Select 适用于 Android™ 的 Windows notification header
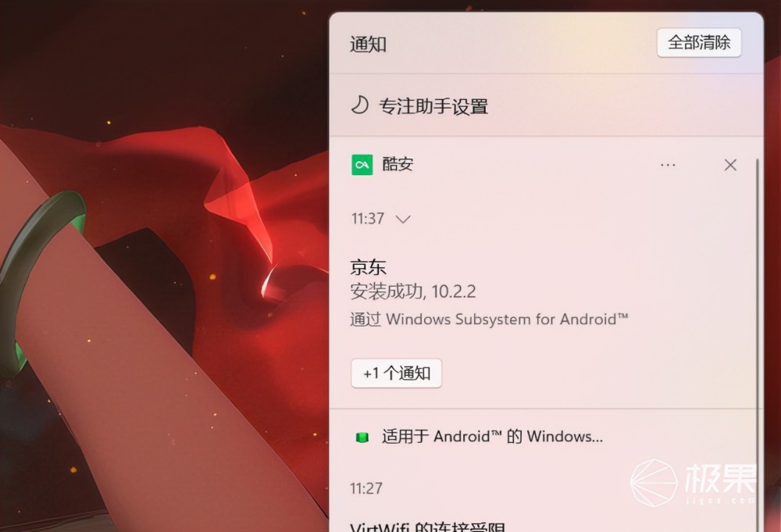Viewport: 781px width, 532px height. tap(493, 437)
